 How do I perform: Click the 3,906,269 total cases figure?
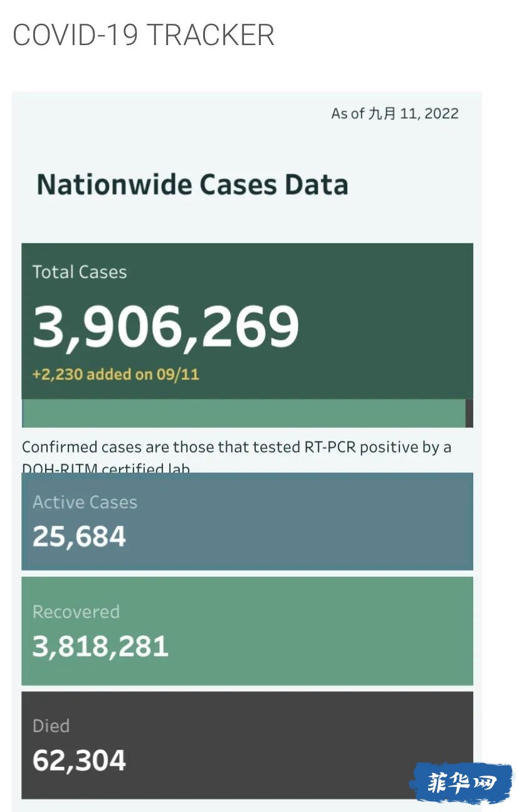[165, 327]
